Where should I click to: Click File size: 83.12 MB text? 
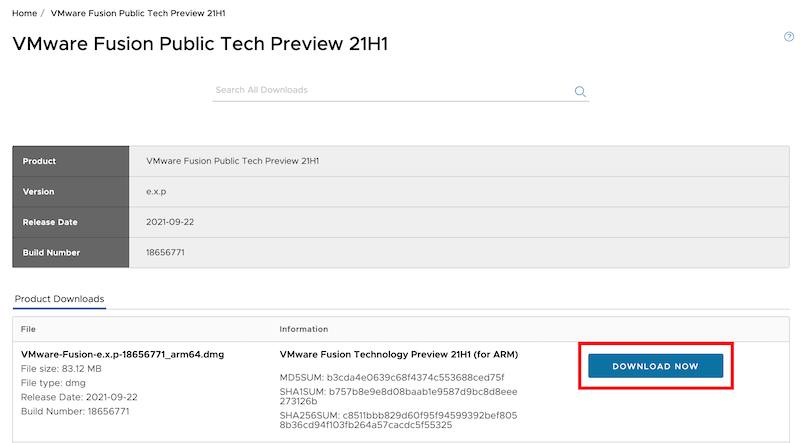[61, 368]
